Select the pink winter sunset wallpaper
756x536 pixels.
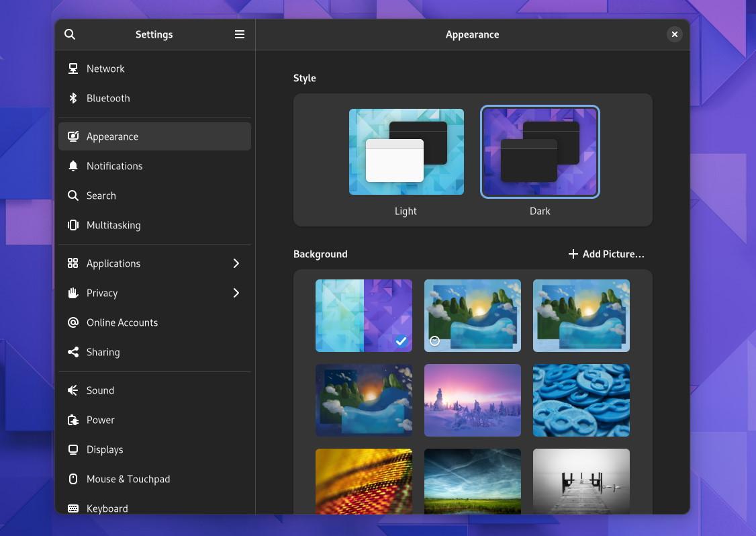pos(472,400)
